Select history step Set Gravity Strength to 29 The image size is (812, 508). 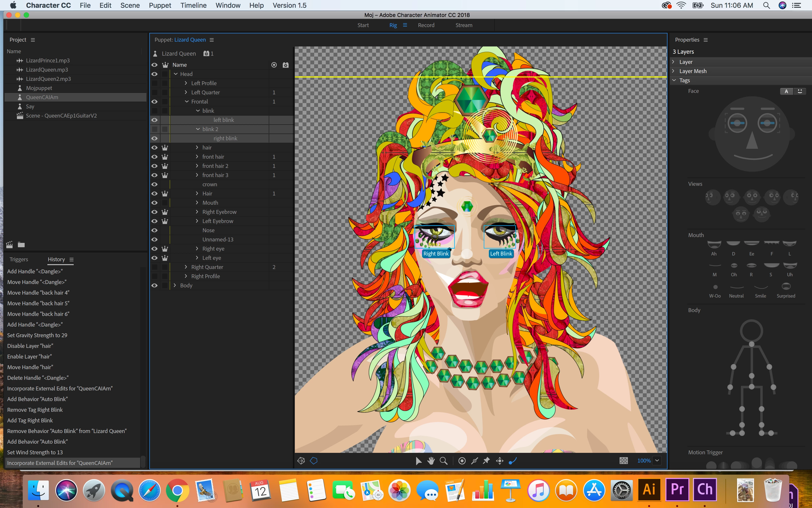[x=37, y=335]
